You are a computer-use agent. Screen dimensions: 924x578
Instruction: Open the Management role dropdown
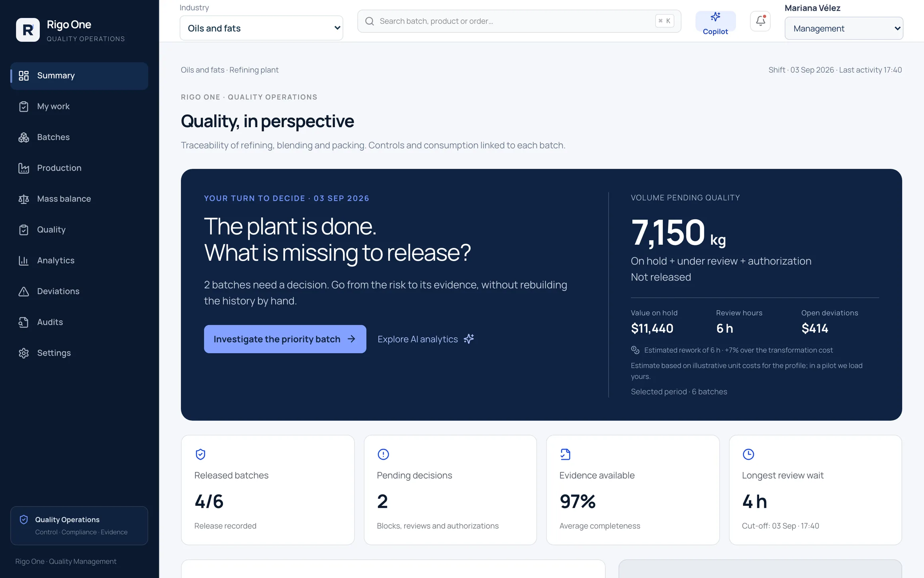[844, 28]
